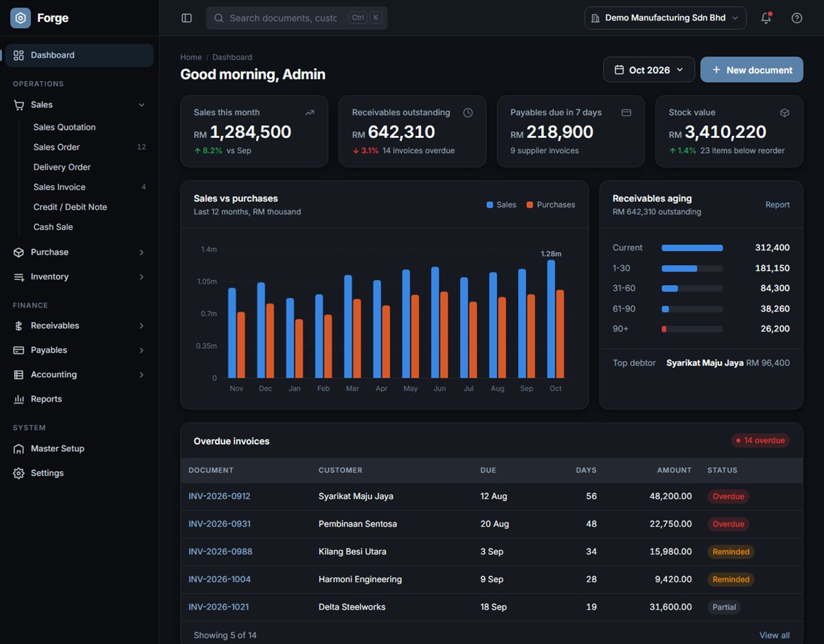
Task: Open the help question mark icon
Action: coord(797,18)
